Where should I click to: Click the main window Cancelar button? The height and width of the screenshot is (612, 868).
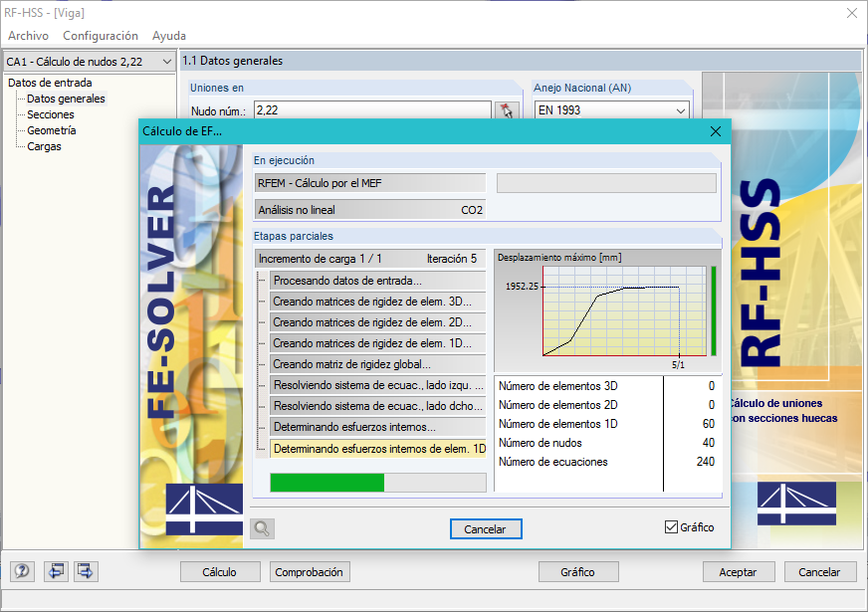[x=820, y=572]
